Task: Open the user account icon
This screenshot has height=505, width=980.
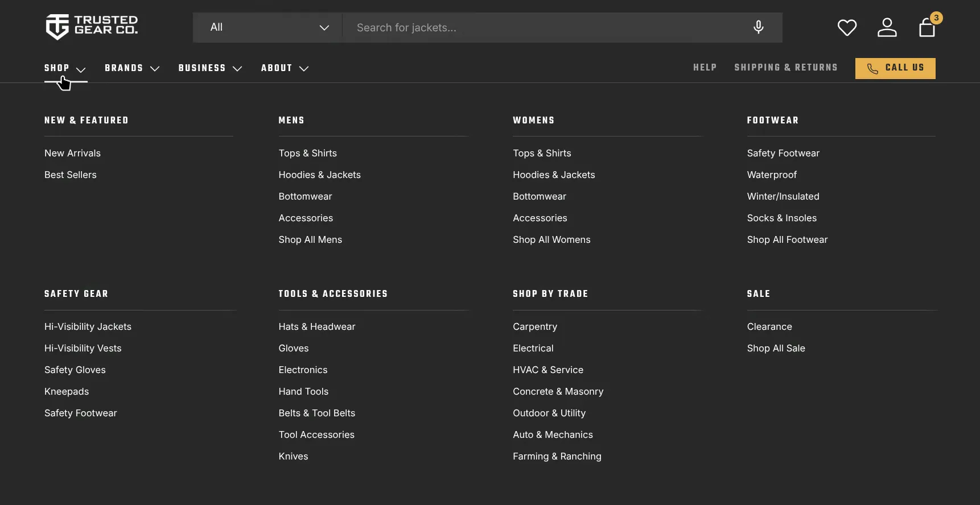Action: [x=887, y=27]
